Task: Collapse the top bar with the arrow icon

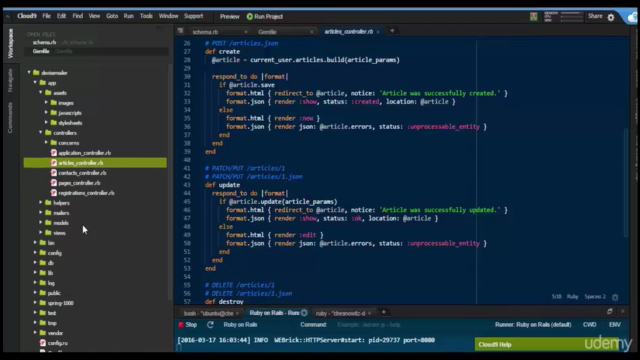Action: [x=8, y=17]
